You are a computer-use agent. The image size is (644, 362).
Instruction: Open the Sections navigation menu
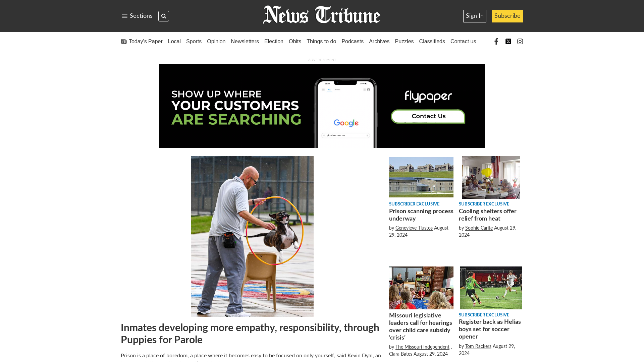coord(137,16)
